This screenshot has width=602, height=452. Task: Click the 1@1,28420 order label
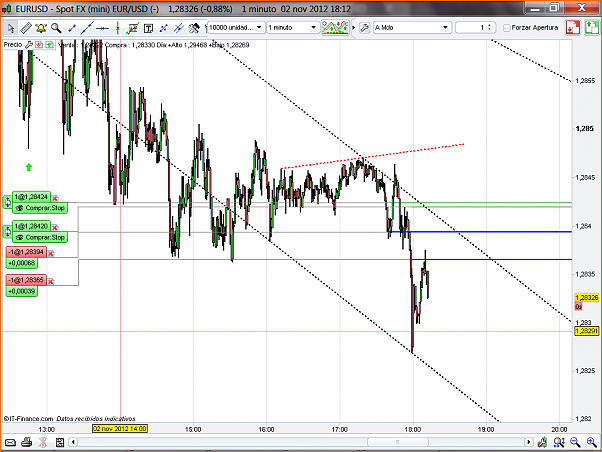pos(31,226)
